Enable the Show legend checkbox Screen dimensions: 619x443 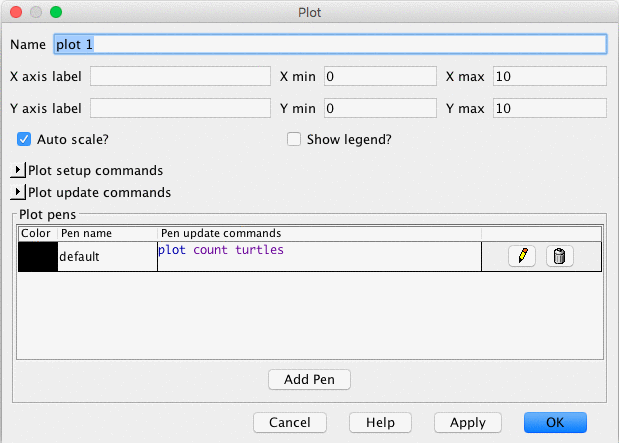click(294, 139)
